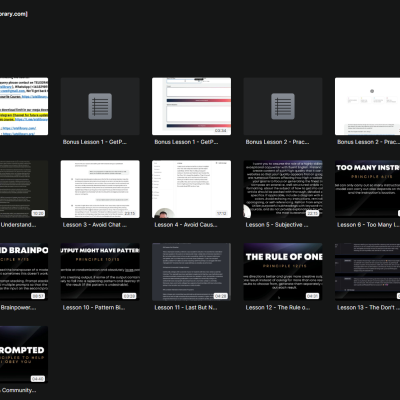Image resolution: width=400 pixels, height=400 pixels.
Task: Click the 'Brainpower...' file name label
Action: [x=18, y=307]
